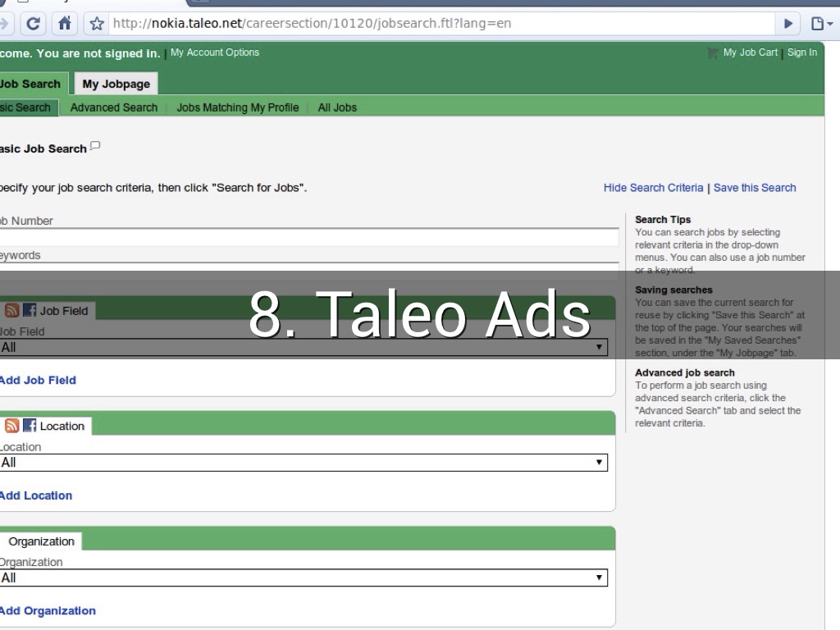Bookmark the page with the star icon
The height and width of the screenshot is (630, 840).
[97, 24]
